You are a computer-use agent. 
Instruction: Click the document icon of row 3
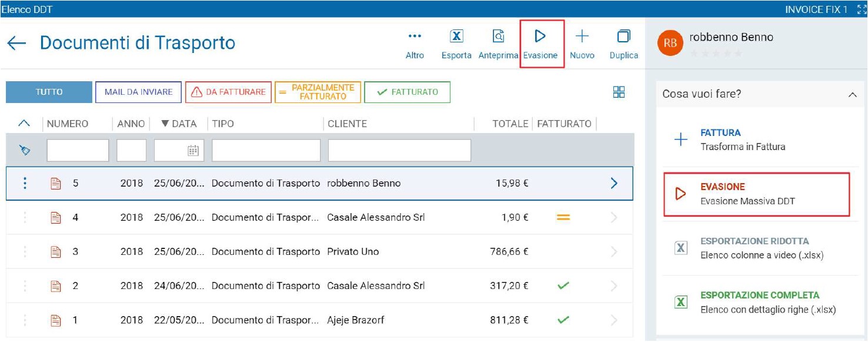pyautogui.click(x=56, y=252)
